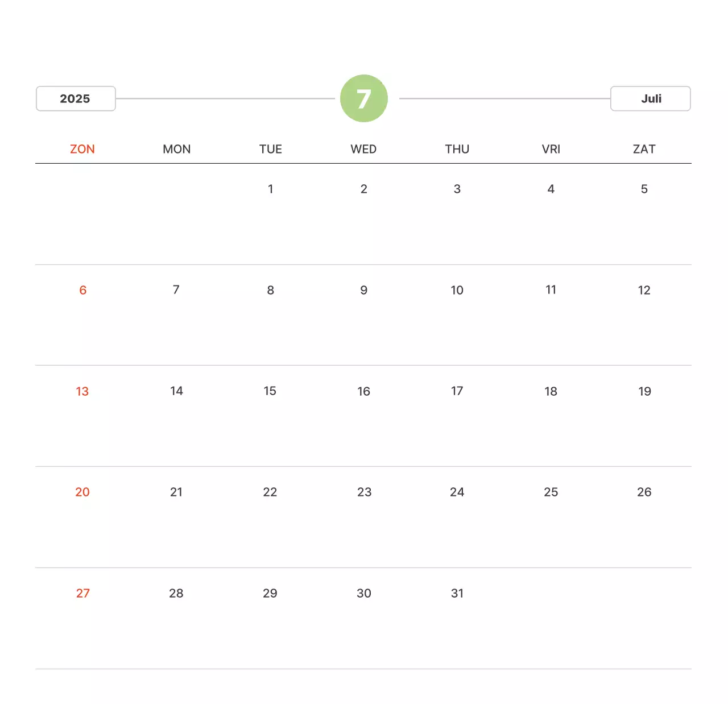Pick Saturday the 5th

point(644,189)
